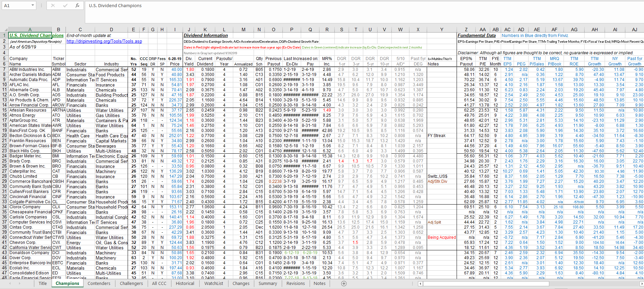Screen dimensions: 644x289
Task: Click the formula bar text U.S. Dividend Champions
Action: [x=115, y=5]
